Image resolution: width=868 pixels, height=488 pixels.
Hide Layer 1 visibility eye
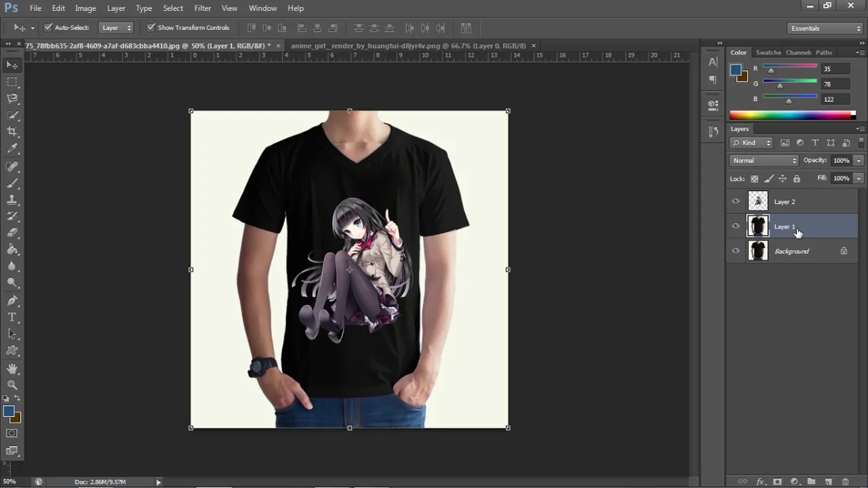(x=736, y=226)
